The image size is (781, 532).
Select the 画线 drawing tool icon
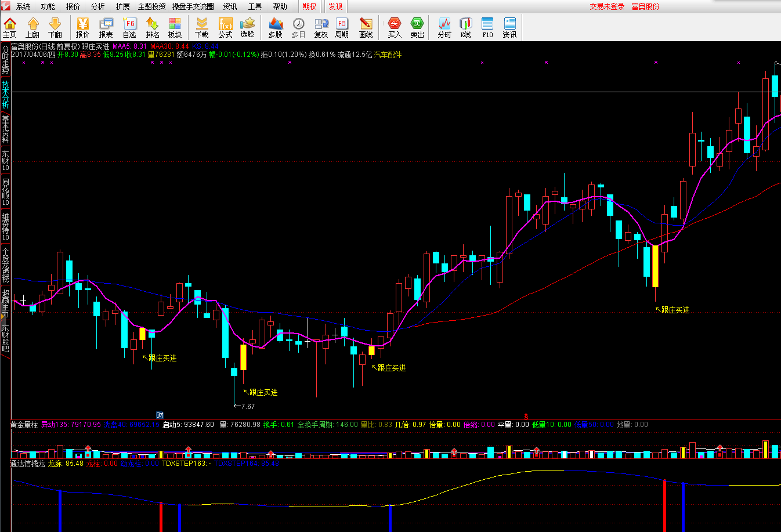pyautogui.click(x=366, y=27)
